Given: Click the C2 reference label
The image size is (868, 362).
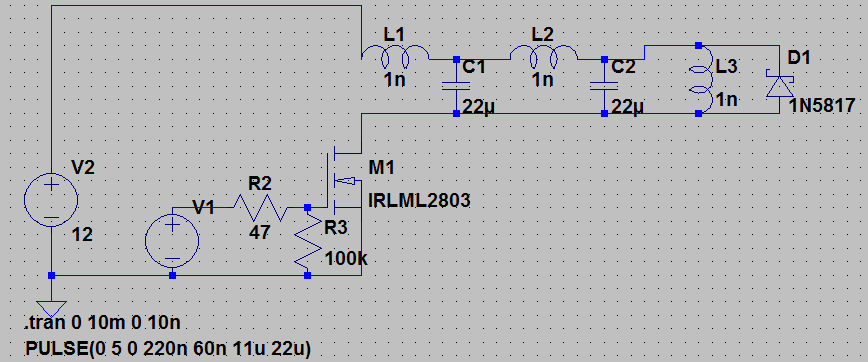Looking at the screenshot, I should (x=624, y=68).
